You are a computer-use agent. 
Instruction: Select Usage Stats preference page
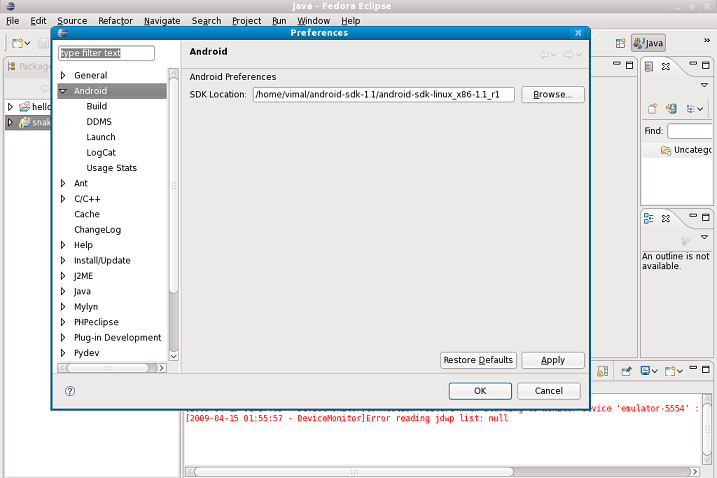click(x=112, y=168)
